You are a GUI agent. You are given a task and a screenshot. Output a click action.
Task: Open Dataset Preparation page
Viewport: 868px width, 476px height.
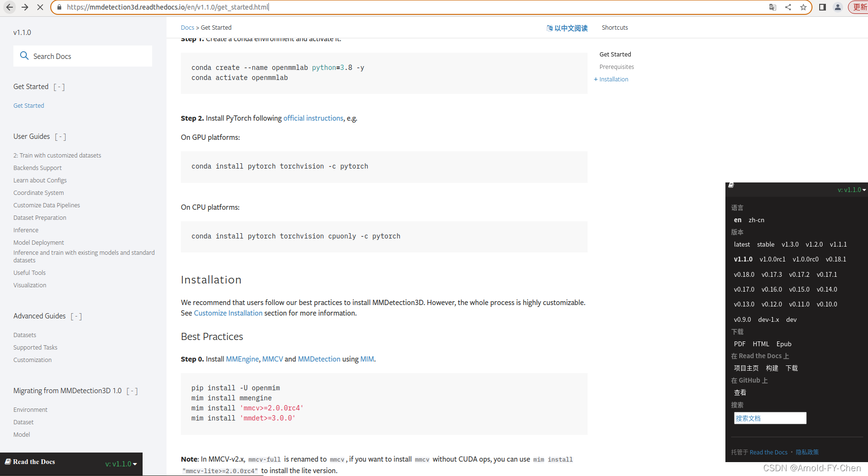pos(40,217)
